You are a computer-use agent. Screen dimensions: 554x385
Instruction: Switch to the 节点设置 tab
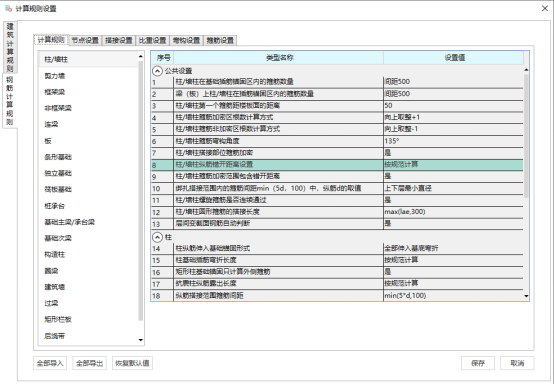point(85,40)
